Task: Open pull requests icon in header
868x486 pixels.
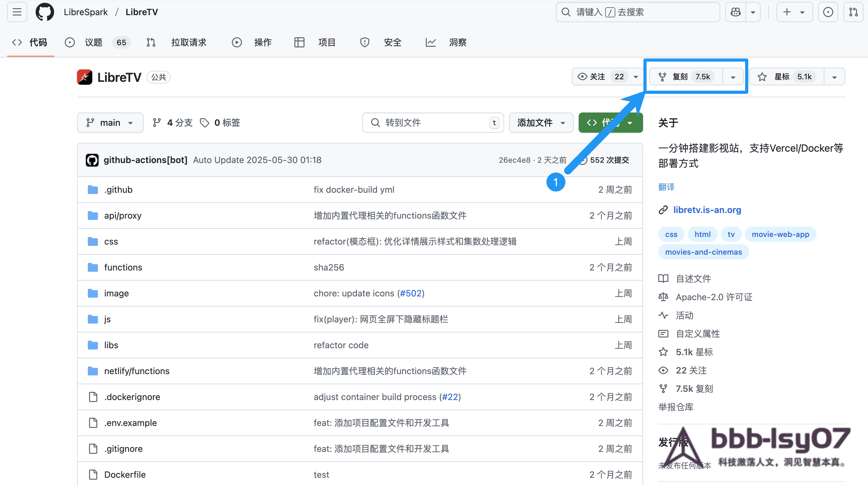Action: [x=853, y=12]
